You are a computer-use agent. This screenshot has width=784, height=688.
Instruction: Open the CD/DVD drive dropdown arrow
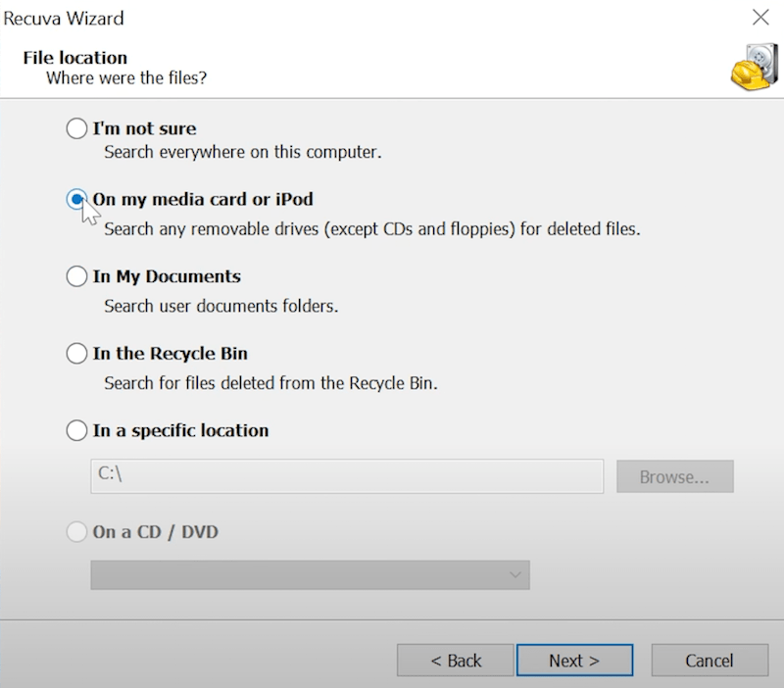tap(515, 575)
